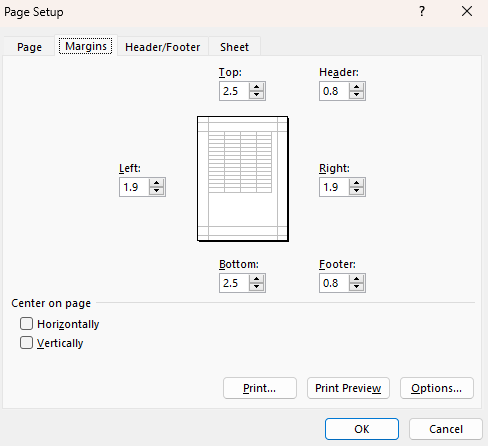This screenshot has height=446, width=488.
Task: Increase the Top margin value
Action: pyautogui.click(x=256, y=87)
